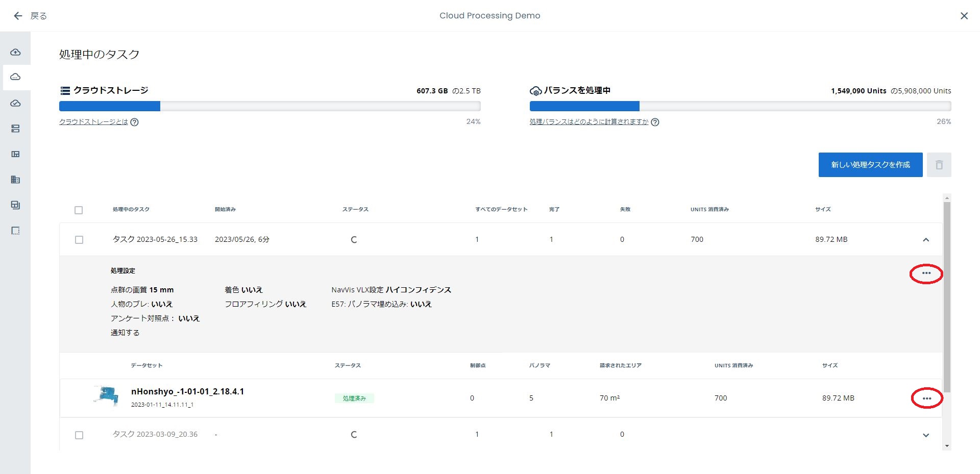Click the 70 m² area value

(609, 398)
